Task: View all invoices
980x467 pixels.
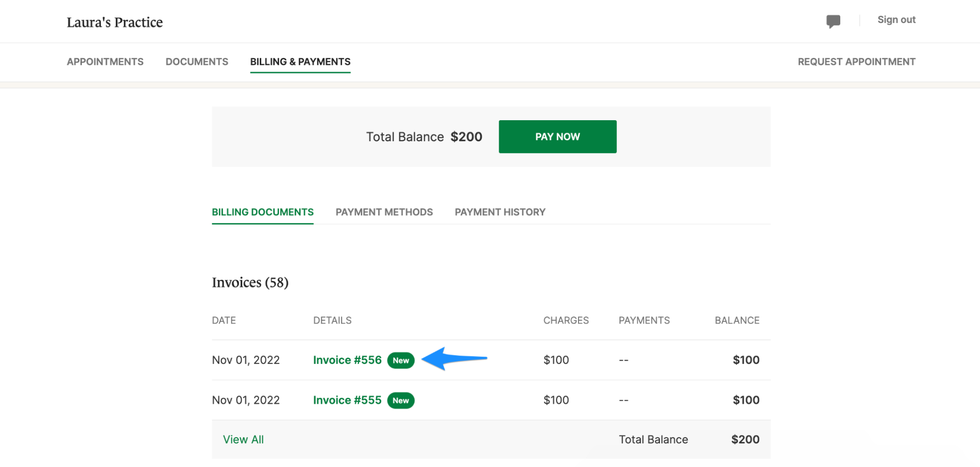Action: click(243, 439)
